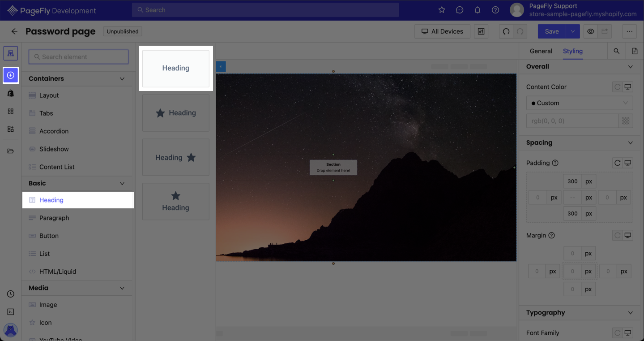Open the transparency checker color swatch
Viewport: 644px width, 341px height.
click(626, 121)
